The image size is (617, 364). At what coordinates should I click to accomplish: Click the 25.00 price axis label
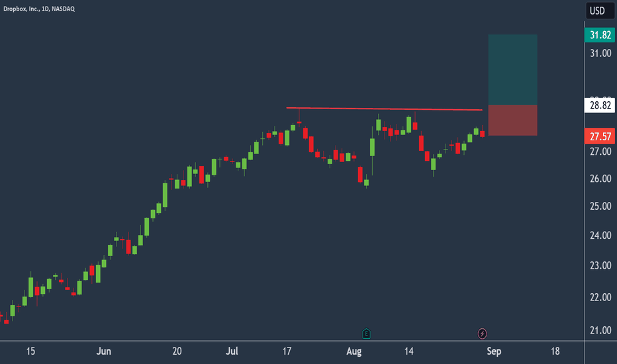click(600, 206)
